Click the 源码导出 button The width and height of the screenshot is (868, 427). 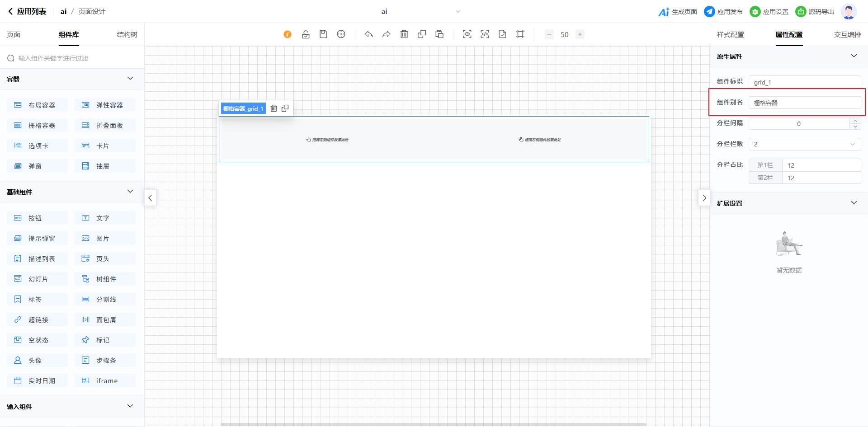click(815, 12)
